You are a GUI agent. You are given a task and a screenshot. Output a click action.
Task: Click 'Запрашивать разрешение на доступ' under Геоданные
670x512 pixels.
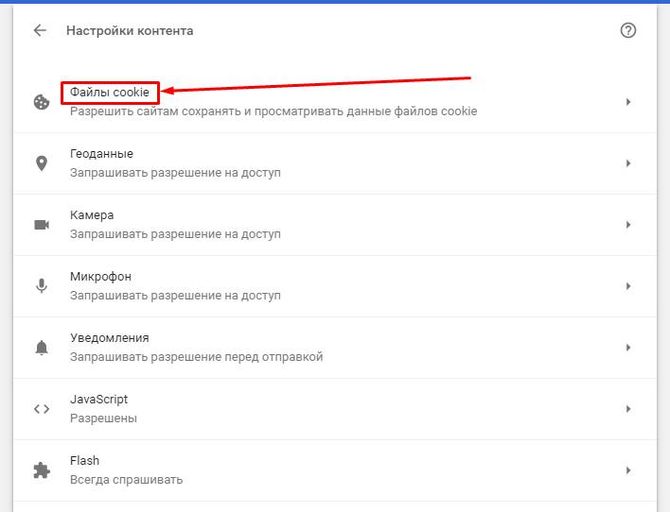(x=175, y=173)
